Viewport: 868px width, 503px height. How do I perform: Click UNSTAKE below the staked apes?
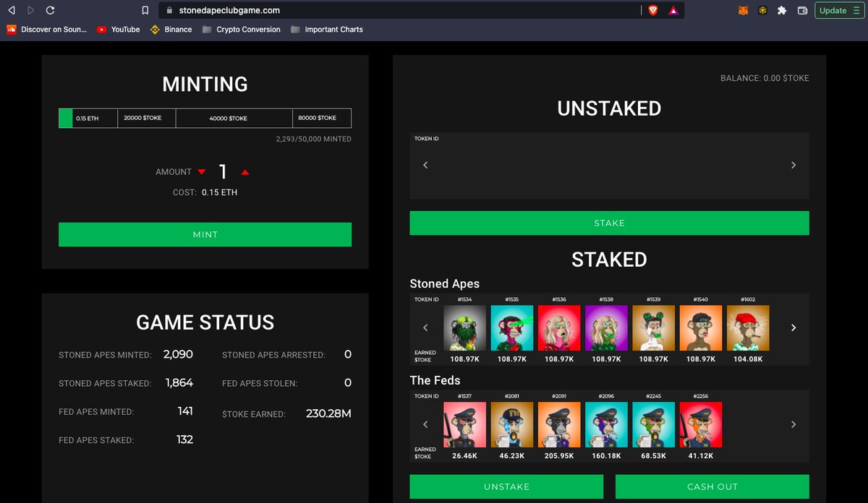(x=506, y=486)
